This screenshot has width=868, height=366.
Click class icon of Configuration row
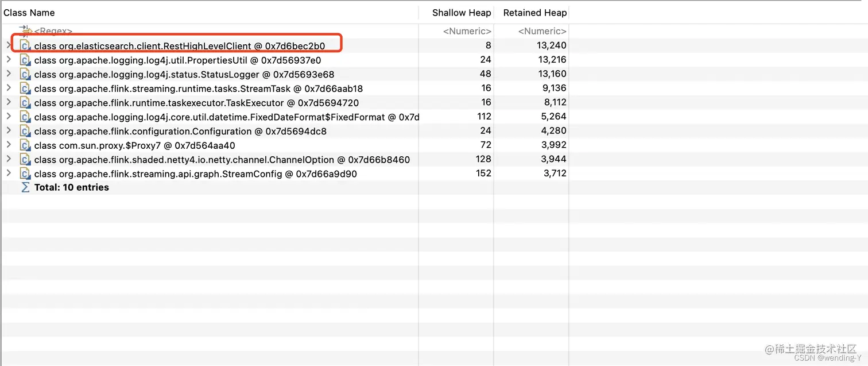click(x=25, y=131)
